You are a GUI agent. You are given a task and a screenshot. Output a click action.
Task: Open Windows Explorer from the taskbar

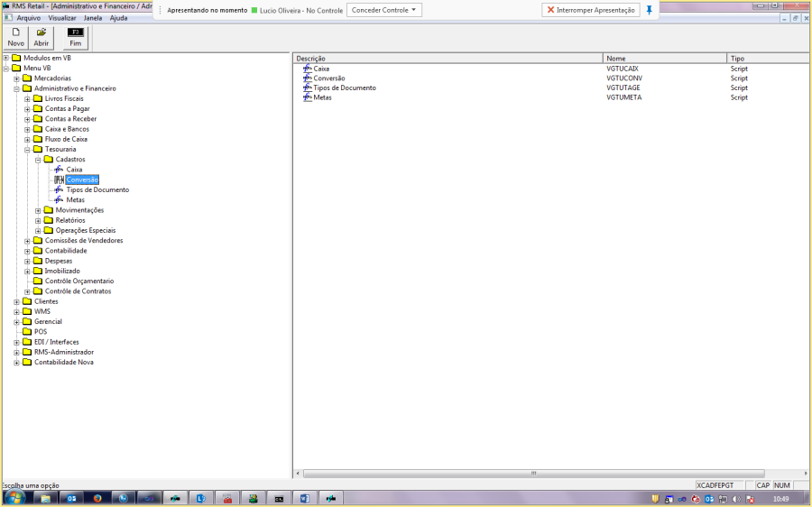(46, 498)
